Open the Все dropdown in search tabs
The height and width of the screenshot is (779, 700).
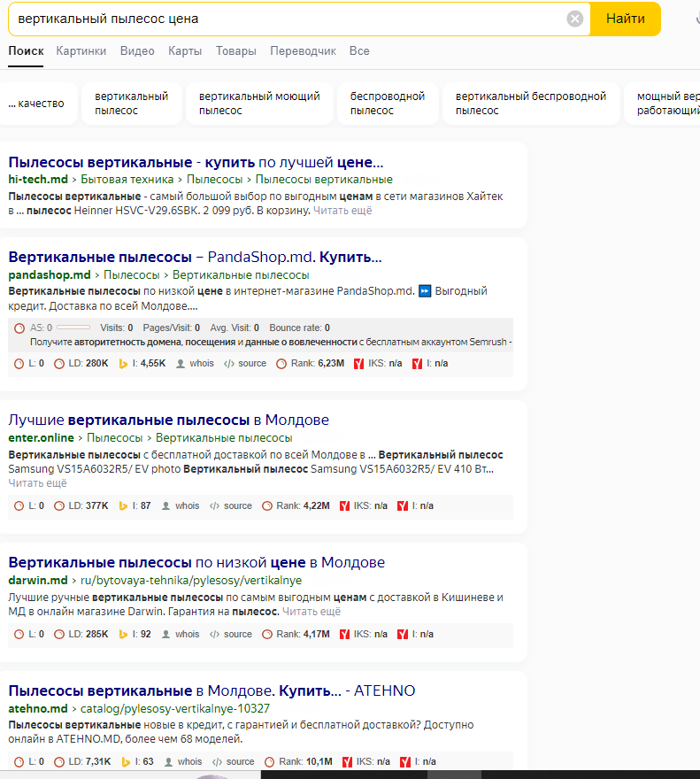click(359, 51)
